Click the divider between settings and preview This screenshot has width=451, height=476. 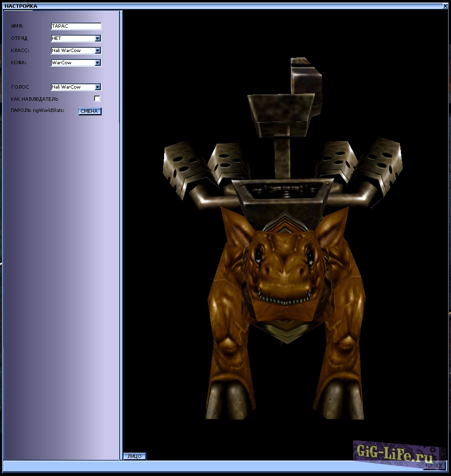121,234
